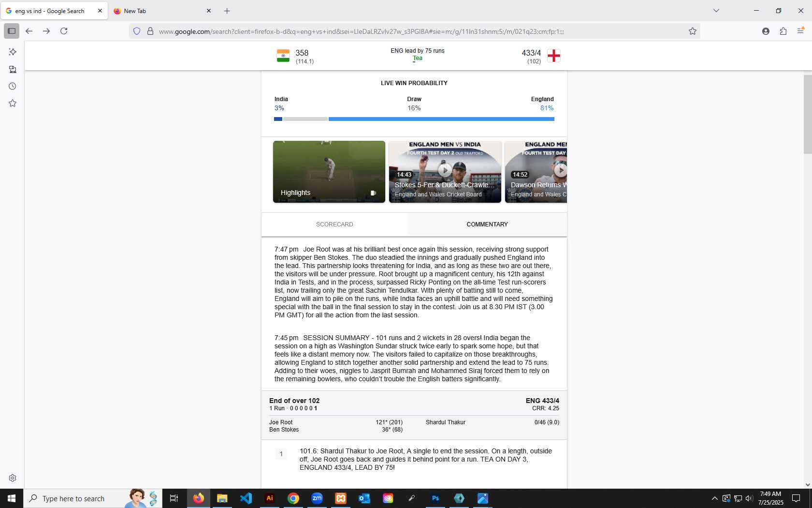
Task: Close the eng vs ind tab
Action: tap(100, 11)
